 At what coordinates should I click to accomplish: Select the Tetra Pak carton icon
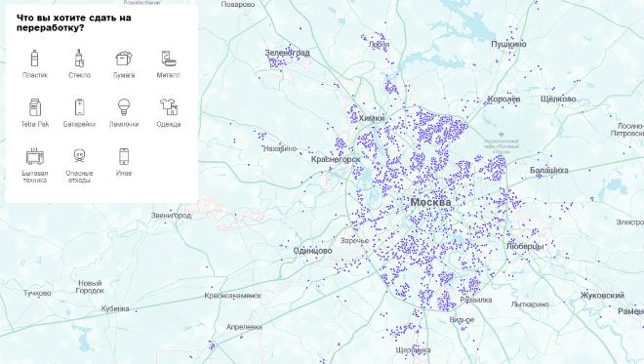pyautogui.click(x=35, y=107)
